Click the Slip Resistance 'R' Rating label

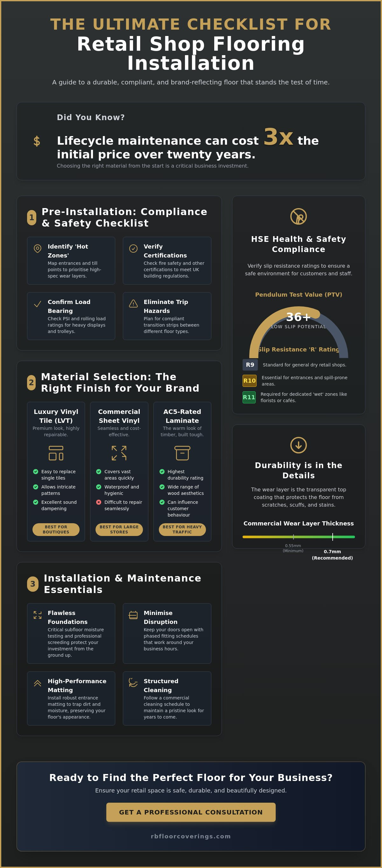299,349
